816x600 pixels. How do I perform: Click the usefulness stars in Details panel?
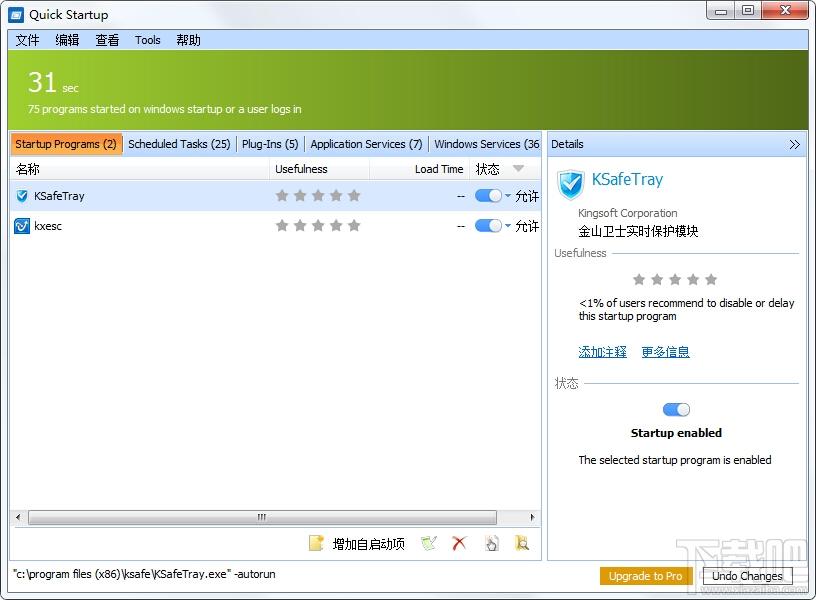675,279
